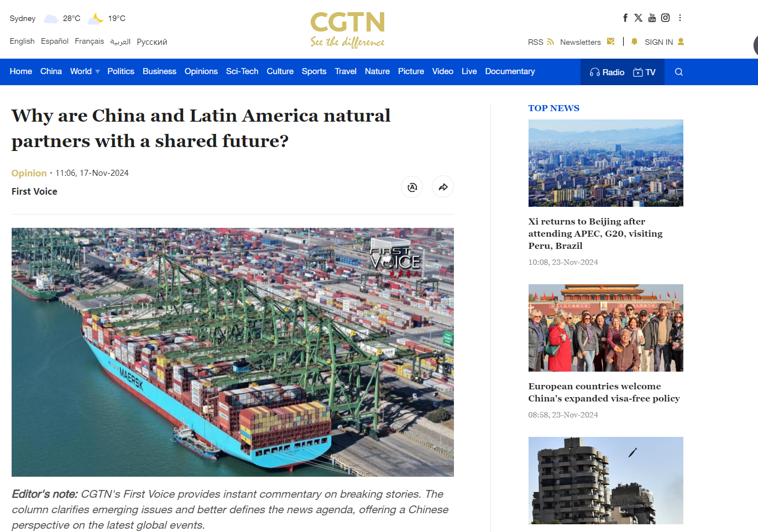
Task: Share the article using arrow icon
Action: point(443,187)
